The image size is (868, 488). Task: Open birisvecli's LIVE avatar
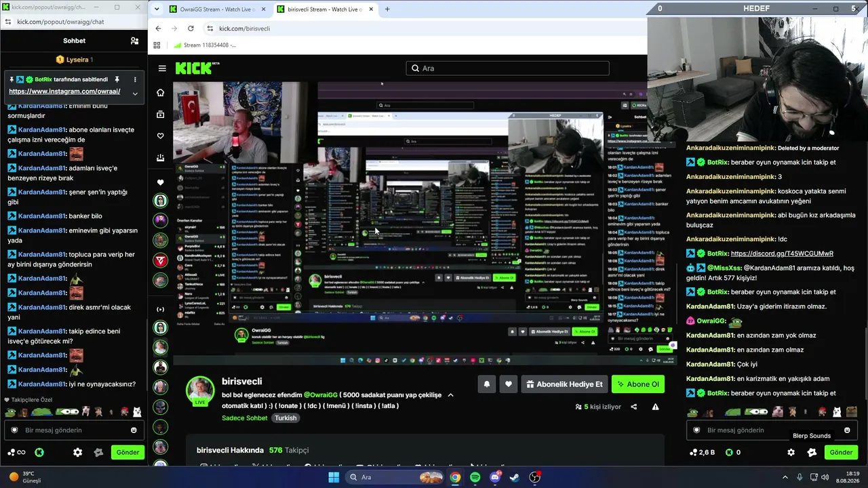pyautogui.click(x=201, y=391)
